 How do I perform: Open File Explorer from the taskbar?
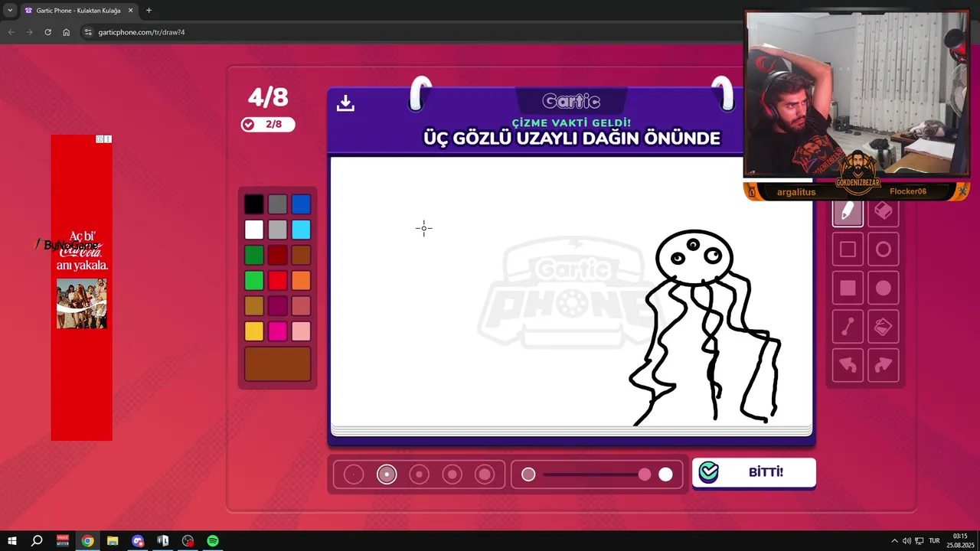coord(113,541)
